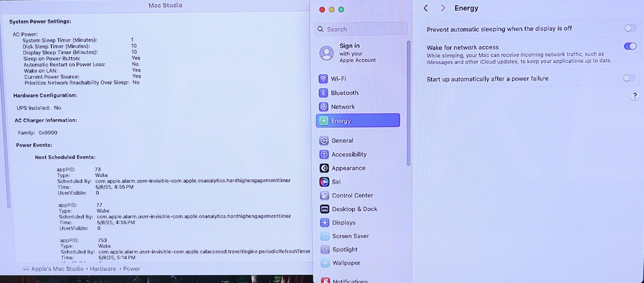Open the Displays icon
644x283 pixels.
click(x=325, y=223)
